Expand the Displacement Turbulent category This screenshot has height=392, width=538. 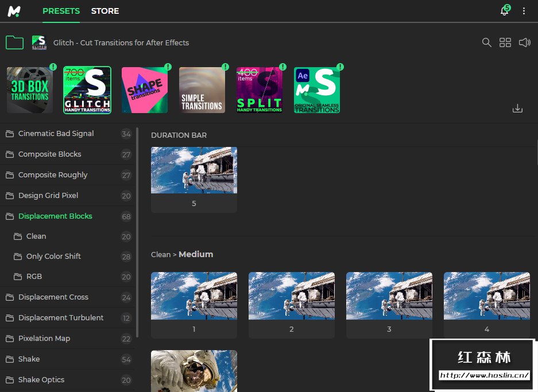(67, 318)
